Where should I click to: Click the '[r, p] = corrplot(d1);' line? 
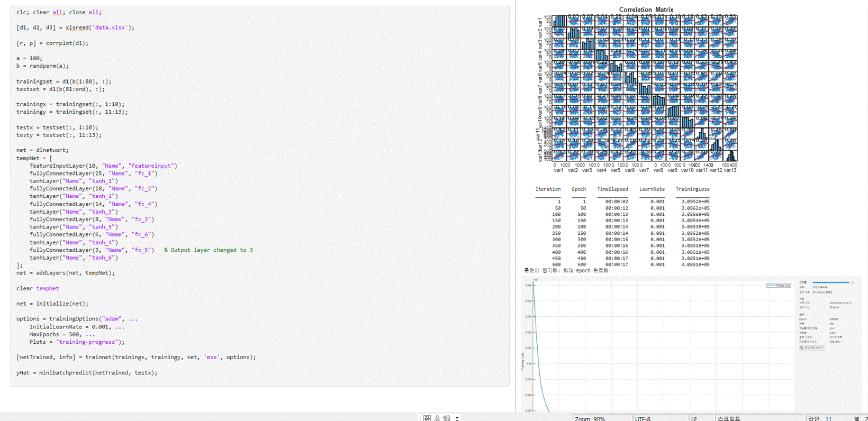coord(52,43)
